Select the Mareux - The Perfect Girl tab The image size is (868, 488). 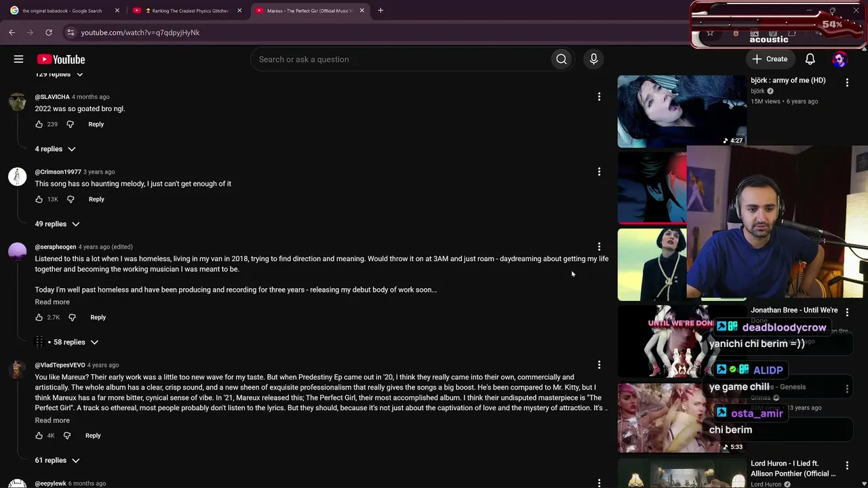(x=309, y=10)
